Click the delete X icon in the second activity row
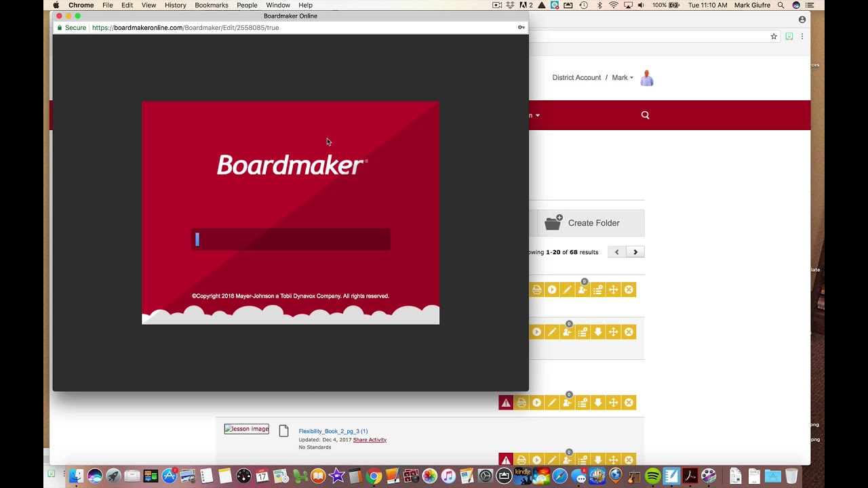 pos(629,332)
